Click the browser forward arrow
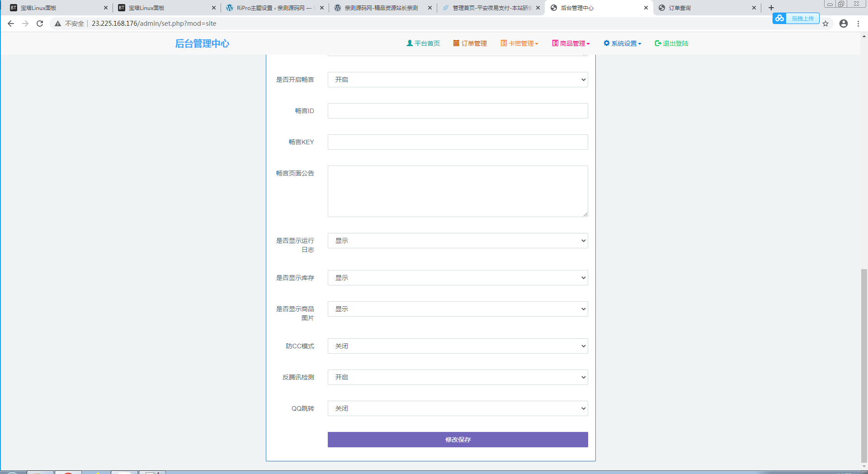This screenshot has width=868, height=474. pos(25,24)
